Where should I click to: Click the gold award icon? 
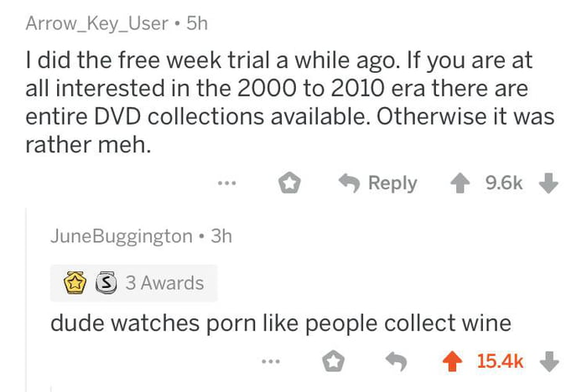(x=76, y=283)
